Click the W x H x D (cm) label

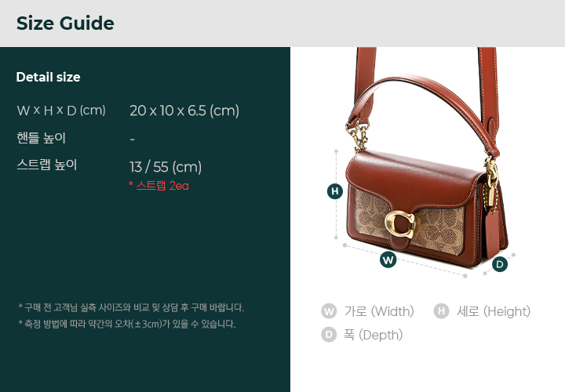(61, 110)
